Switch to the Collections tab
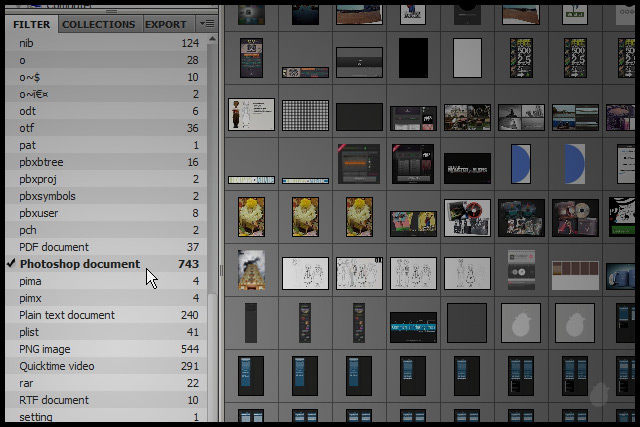 click(98, 24)
